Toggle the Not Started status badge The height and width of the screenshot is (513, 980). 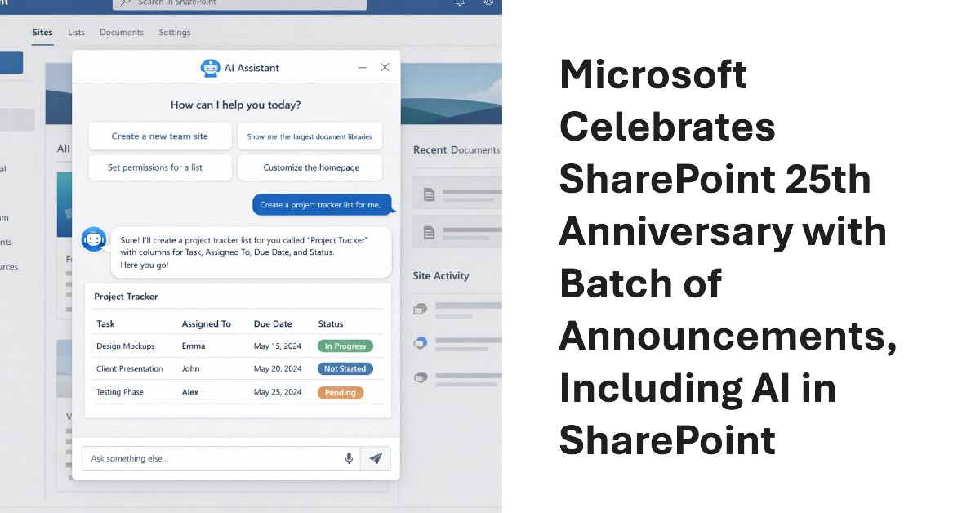(x=345, y=368)
